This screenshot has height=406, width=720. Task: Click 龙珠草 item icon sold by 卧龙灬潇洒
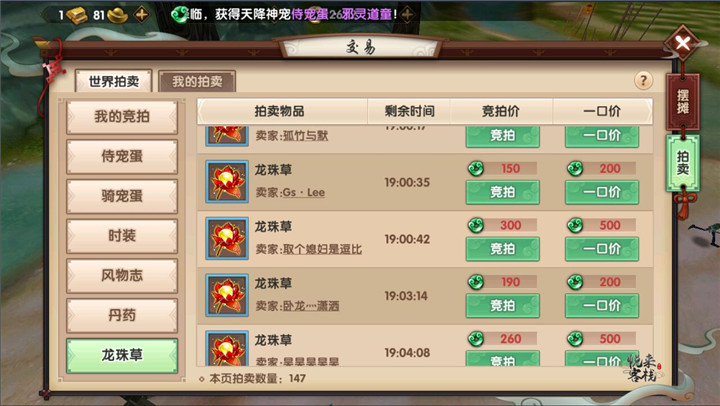click(227, 295)
